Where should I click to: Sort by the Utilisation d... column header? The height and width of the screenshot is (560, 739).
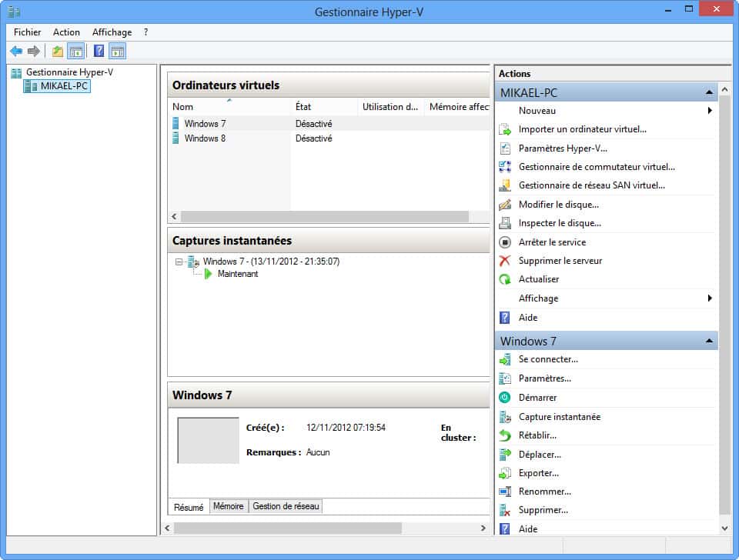pos(391,107)
